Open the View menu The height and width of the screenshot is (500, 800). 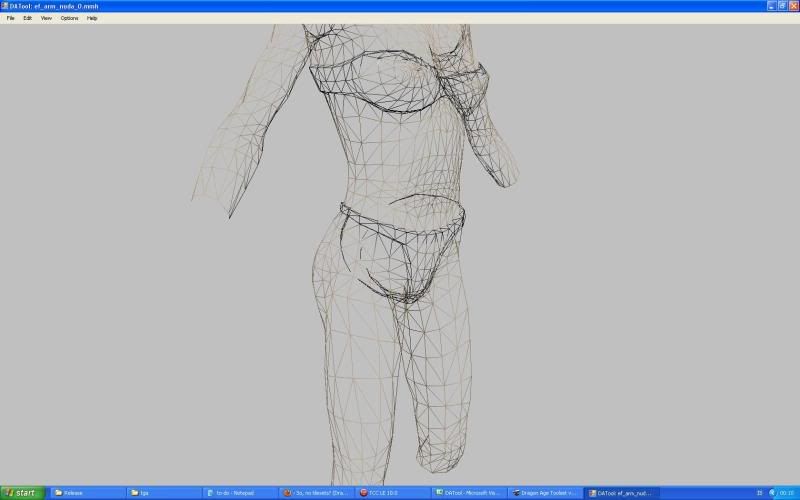click(x=46, y=18)
